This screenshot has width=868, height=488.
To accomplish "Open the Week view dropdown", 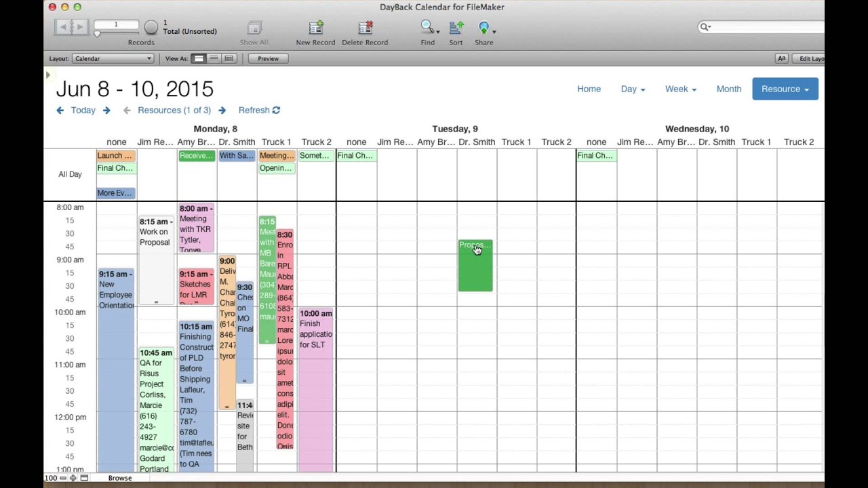I will click(680, 89).
